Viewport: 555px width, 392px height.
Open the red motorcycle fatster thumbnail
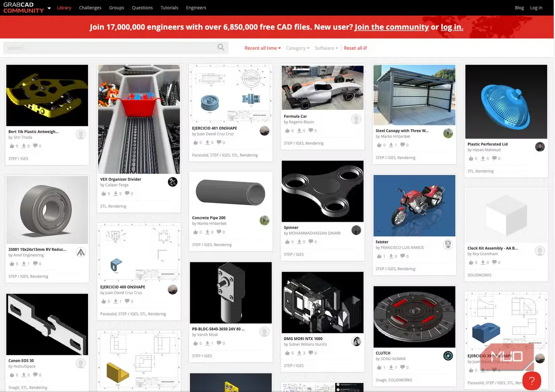click(x=414, y=206)
